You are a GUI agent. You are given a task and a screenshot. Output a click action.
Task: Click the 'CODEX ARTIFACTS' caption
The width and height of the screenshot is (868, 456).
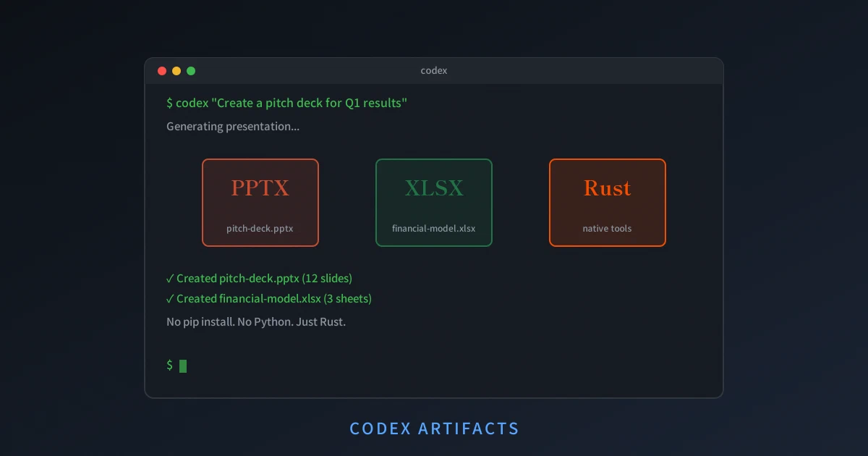coord(434,428)
